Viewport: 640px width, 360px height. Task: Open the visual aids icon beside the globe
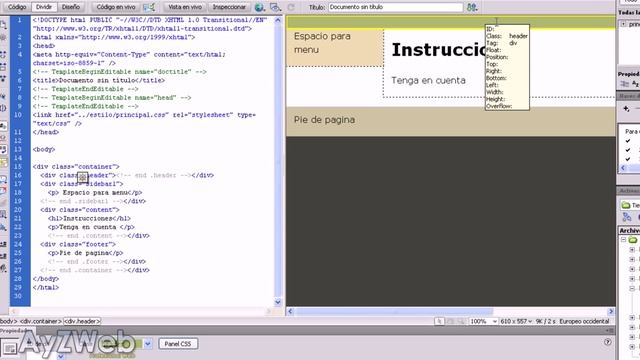coord(276,7)
